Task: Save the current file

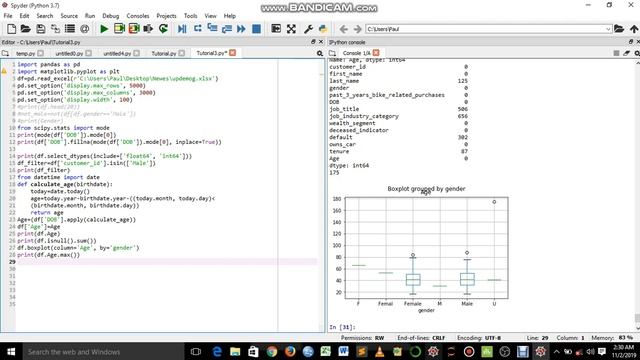Action: click(40, 29)
